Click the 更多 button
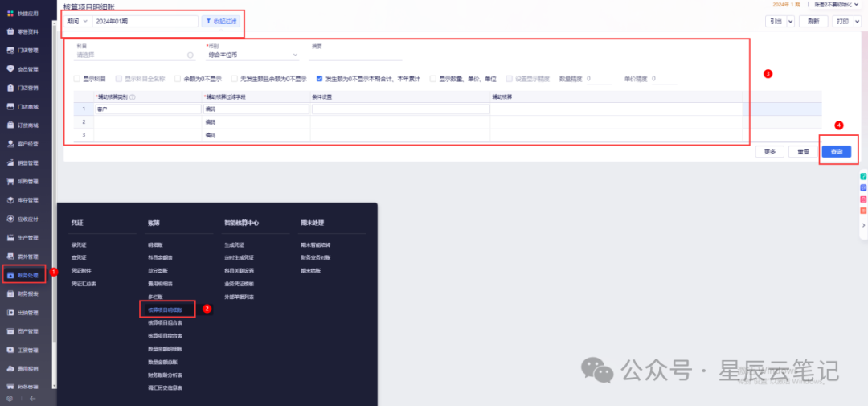This screenshot has width=868, height=406. click(x=769, y=151)
